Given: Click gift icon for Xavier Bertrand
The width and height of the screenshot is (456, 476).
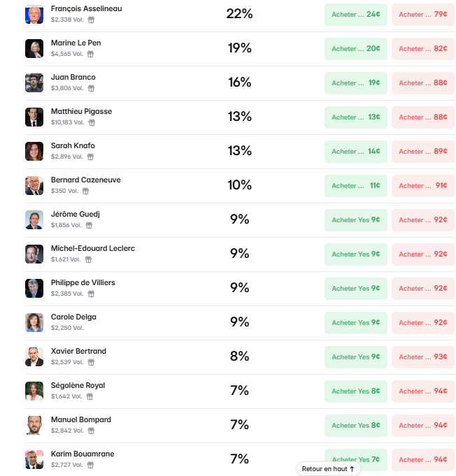Looking at the screenshot, I should 91,363.
